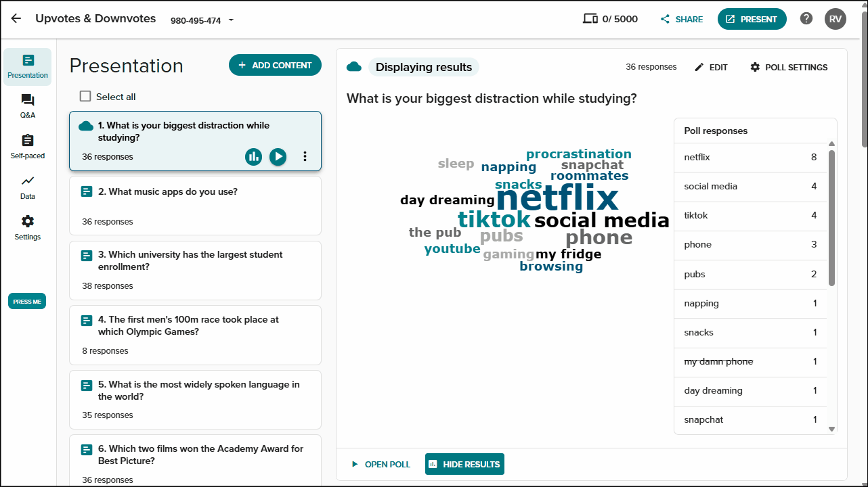Click the Poll responses scroll up arrow

[831, 143]
